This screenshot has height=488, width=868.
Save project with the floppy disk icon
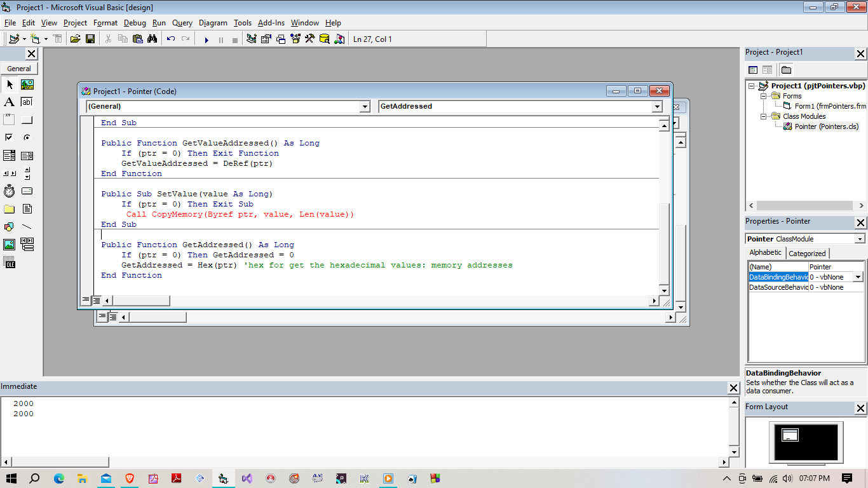click(x=90, y=39)
